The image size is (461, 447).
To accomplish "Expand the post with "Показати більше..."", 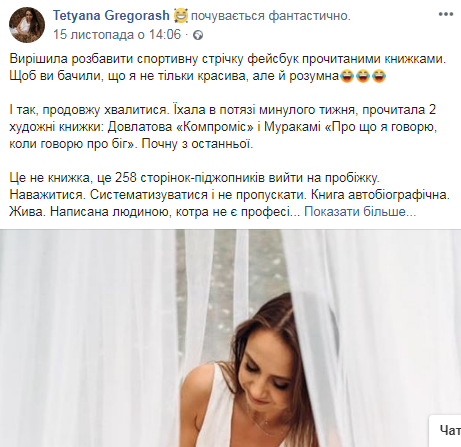I will click(360, 212).
